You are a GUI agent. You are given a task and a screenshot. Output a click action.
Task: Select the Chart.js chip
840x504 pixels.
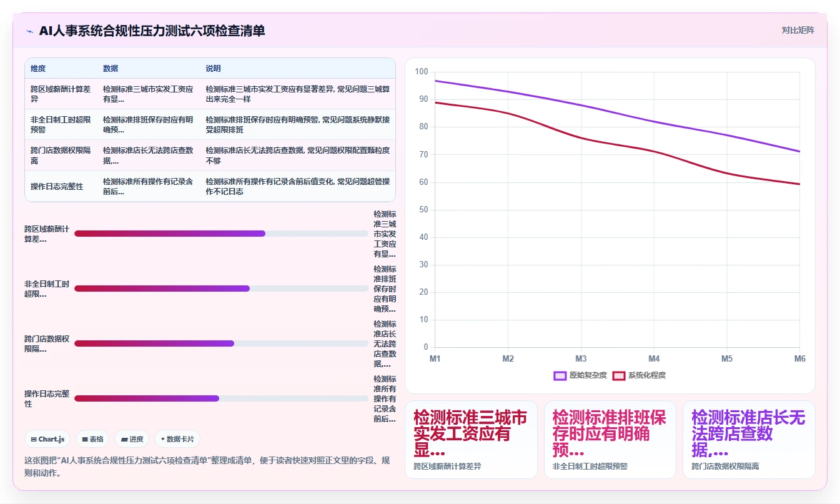[x=47, y=439]
